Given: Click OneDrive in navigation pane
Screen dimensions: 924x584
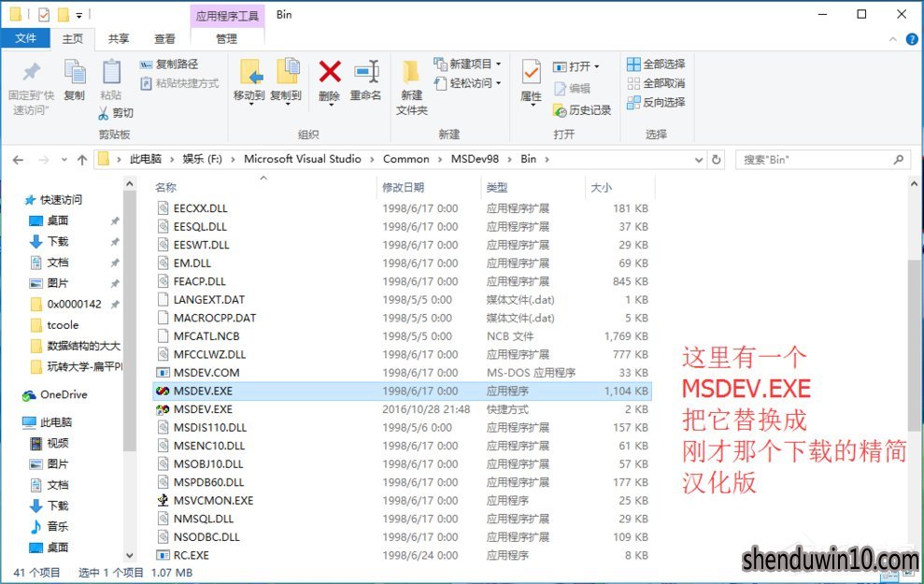Looking at the screenshot, I should tap(55, 395).
